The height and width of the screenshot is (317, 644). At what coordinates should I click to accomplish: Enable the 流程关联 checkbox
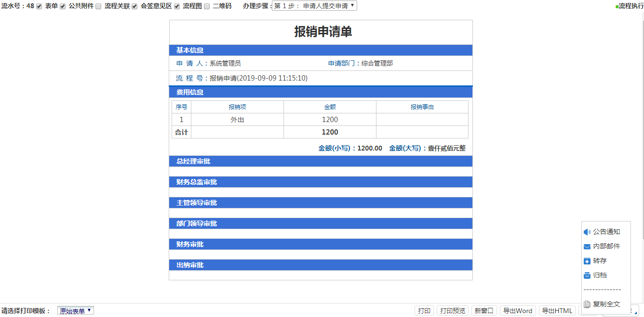pos(98,6)
